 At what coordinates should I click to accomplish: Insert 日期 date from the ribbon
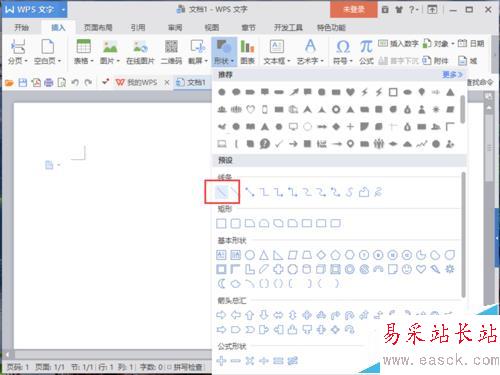[x=471, y=43]
